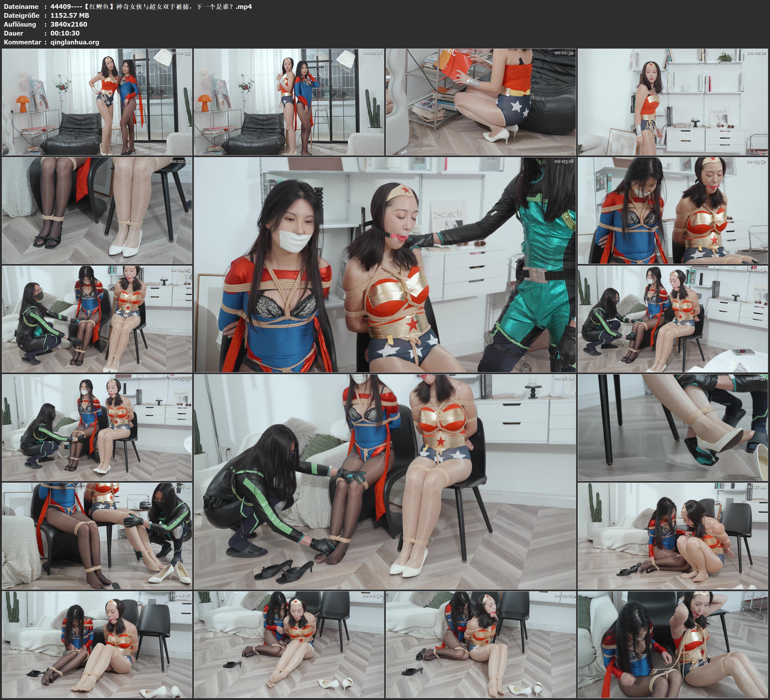The image size is (770, 700).
Task: Select the thumbnail at 00:07:44
Action: pyautogui.click(x=673, y=536)
